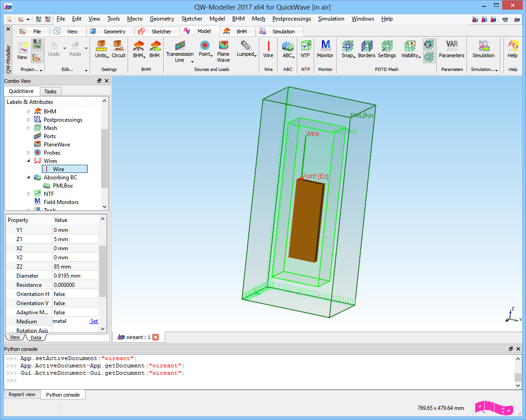Open the Macro menu
Image resolution: width=526 pixels, height=420 pixels.
click(135, 19)
